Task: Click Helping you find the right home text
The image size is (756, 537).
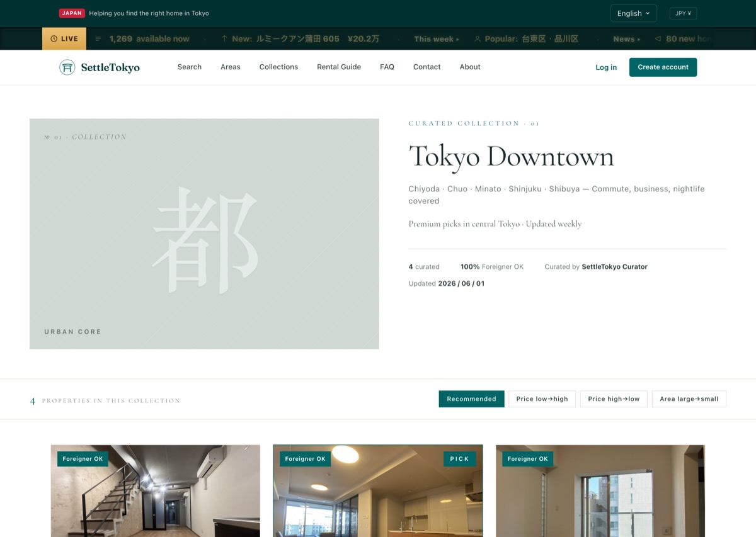Action: click(x=149, y=13)
